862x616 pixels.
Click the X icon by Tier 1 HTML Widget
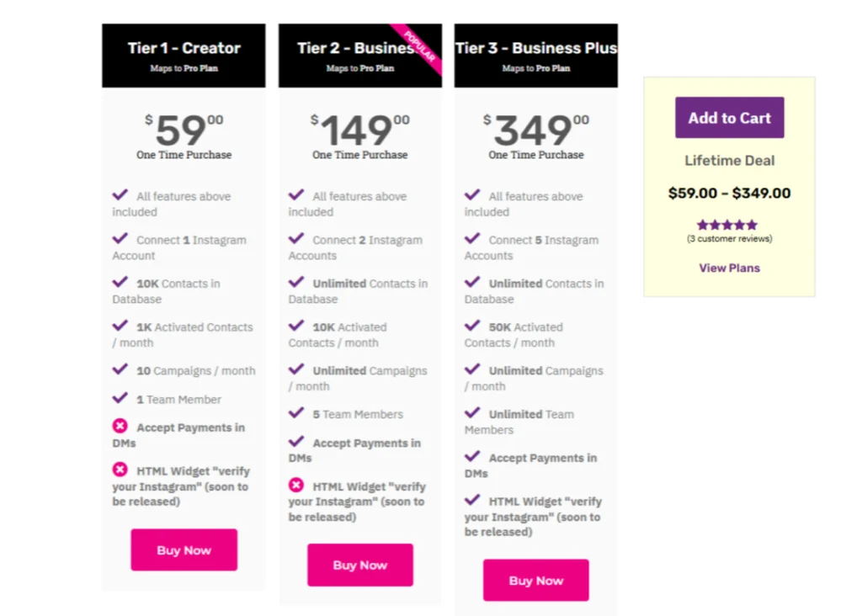click(120, 470)
